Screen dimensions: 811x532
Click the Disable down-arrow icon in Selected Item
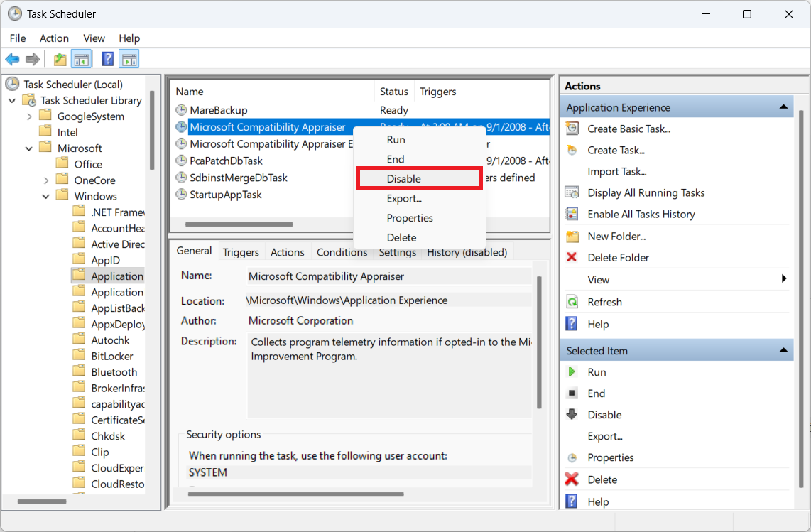[x=572, y=415]
